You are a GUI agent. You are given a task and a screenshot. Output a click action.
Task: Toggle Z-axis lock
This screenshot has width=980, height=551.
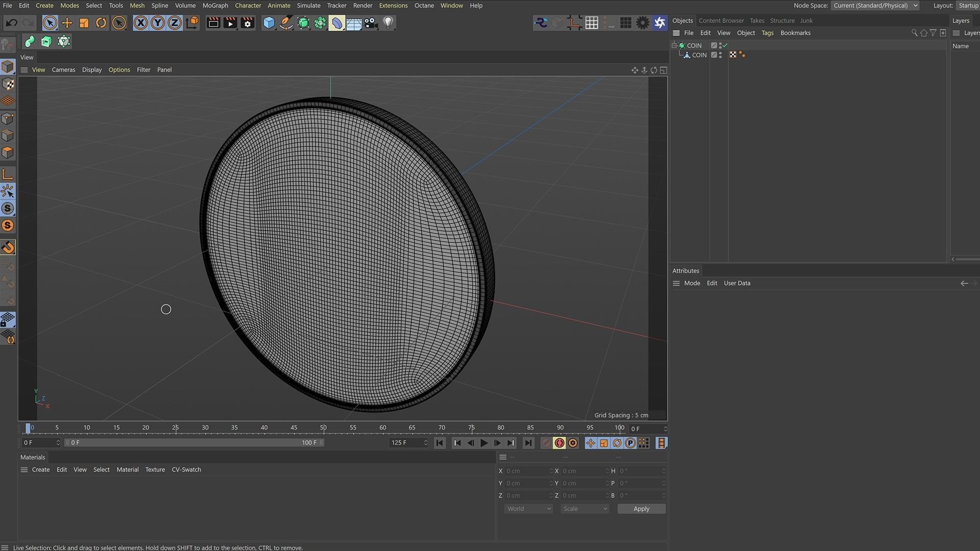tap(175, 23)
